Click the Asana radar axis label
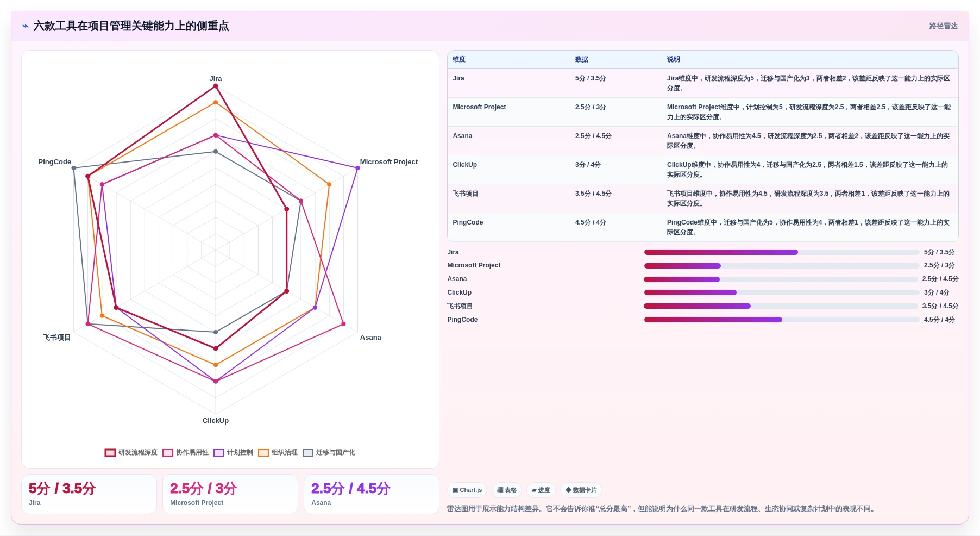Screen dimensions: 980x536 [370, 338]
